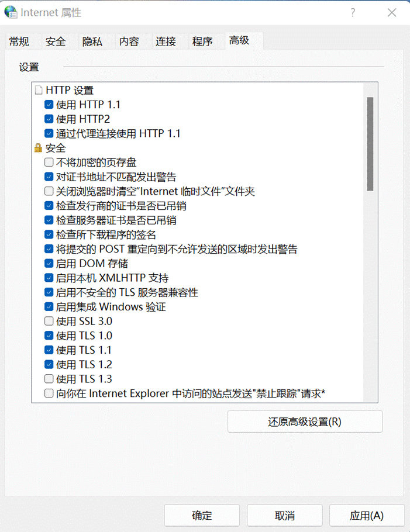Enable the 使用 SSL 3.0 checkbox
Viewport: 410px width, 532px height.
pos(49,322)
